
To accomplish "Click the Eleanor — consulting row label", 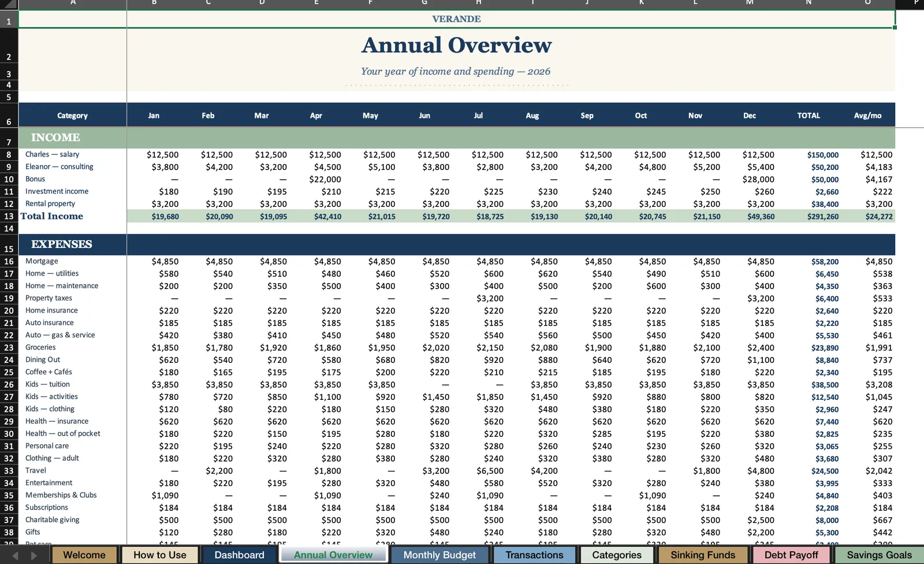I will coord(59,166).
